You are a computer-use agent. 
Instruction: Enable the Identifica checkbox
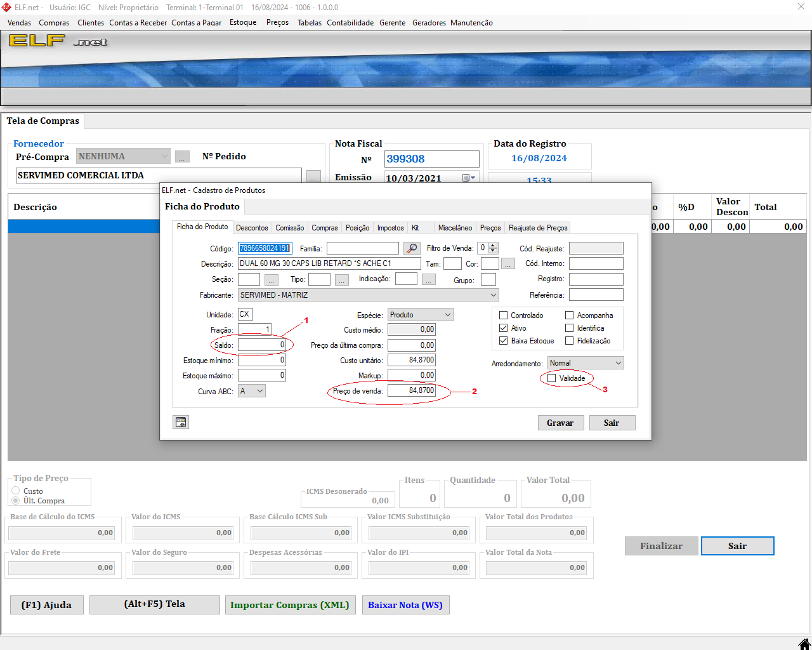pos(570,328)
